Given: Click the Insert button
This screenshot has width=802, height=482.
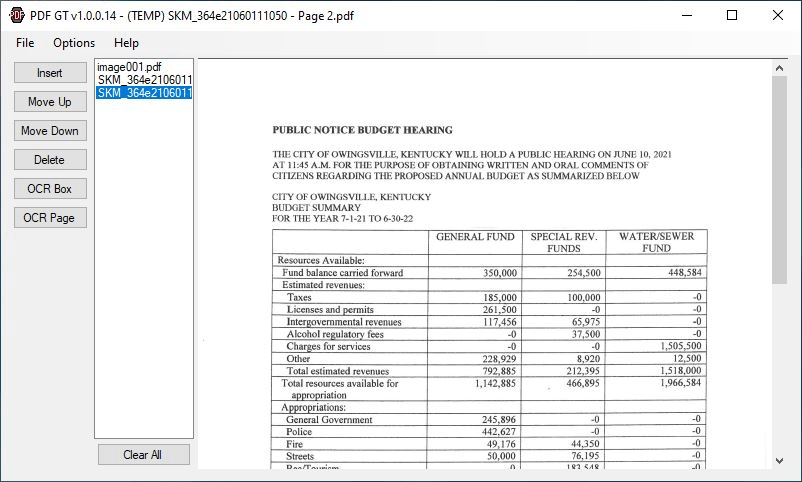Looking at the screenshot, I should coord(50,73).
